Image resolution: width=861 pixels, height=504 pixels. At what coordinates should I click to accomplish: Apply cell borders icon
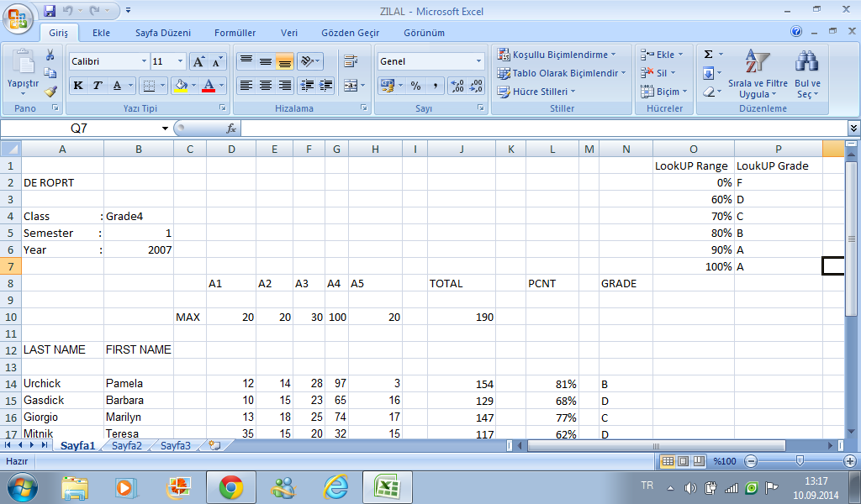148,85
